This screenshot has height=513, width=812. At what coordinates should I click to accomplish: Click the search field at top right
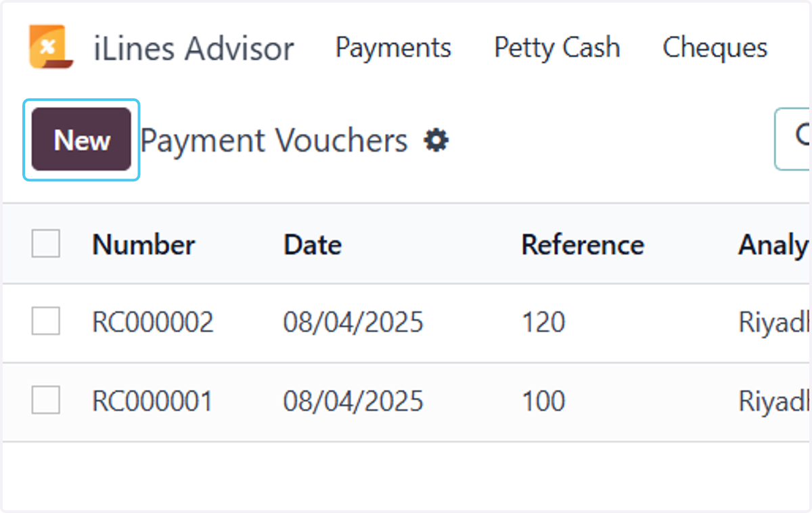point(793,138)
